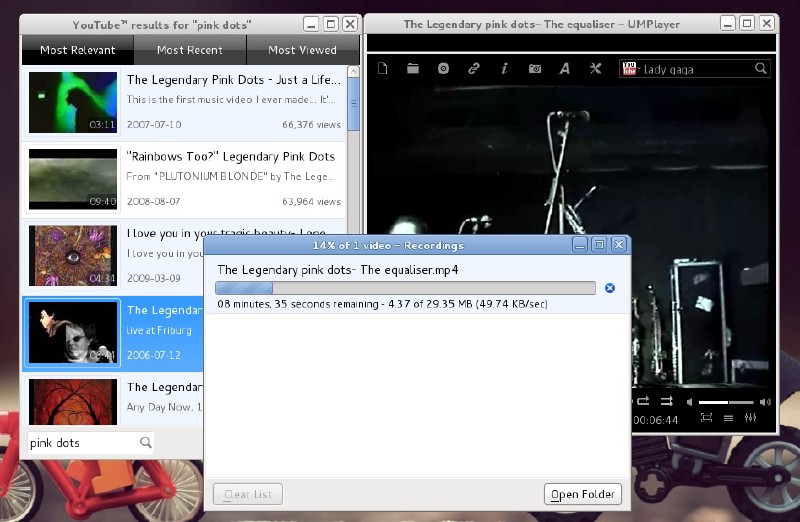Click the open file icon in UMPlayer toolbar
This screenshot has width=800, height=522.
383,68
